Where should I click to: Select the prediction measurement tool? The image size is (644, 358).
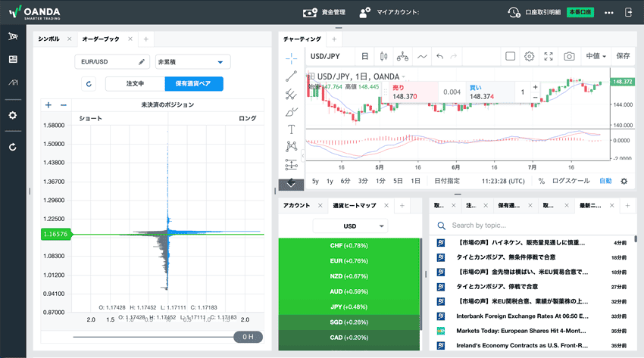point(291,164)
